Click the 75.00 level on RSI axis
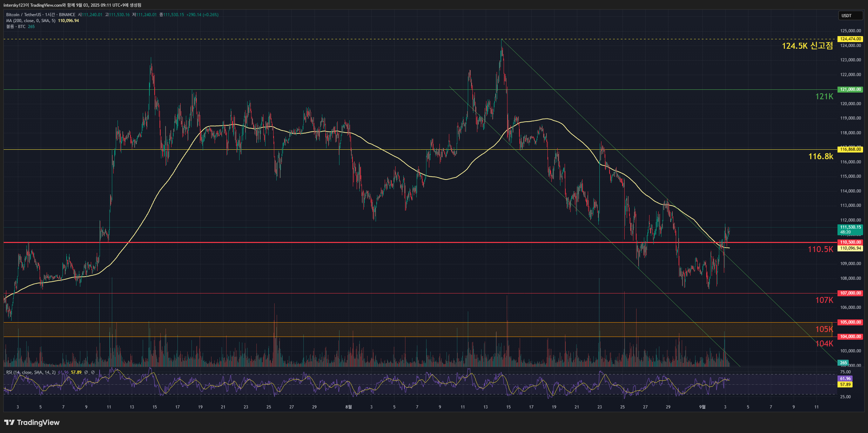This screenshot has width=868, height=433. tap(846, 372)
